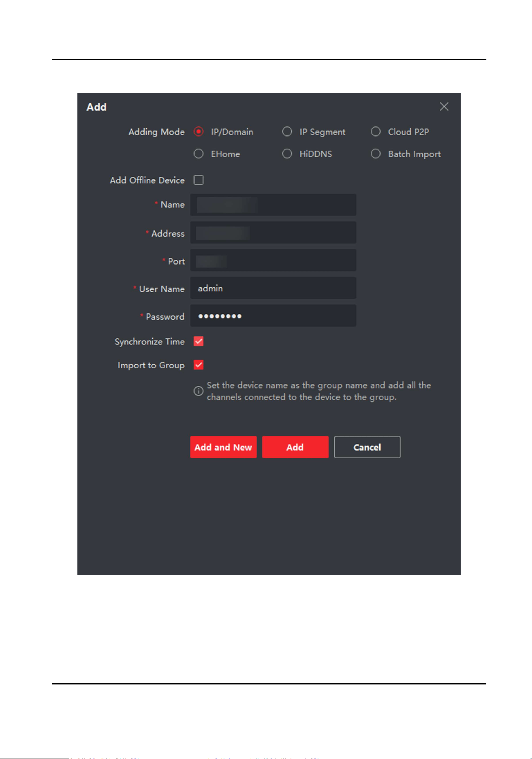
Task: Focus the Port input field
Action: [x=273, y=260]
